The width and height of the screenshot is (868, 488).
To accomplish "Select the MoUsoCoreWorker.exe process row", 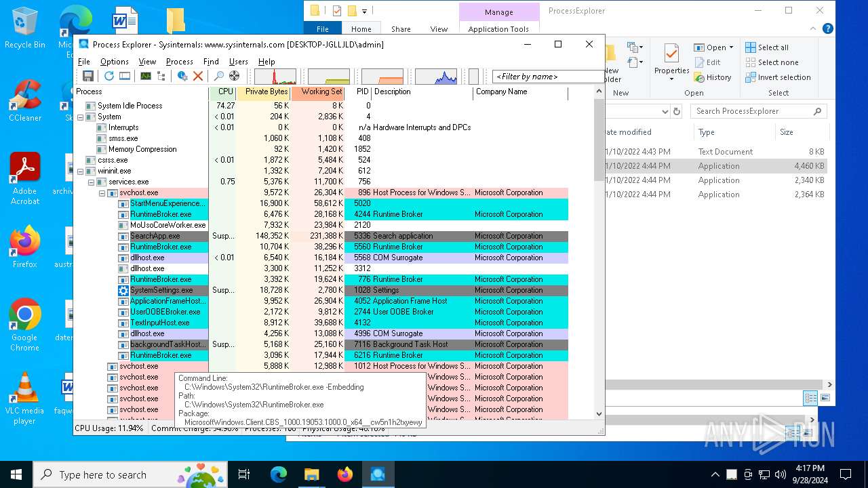I will click(320, 225).
